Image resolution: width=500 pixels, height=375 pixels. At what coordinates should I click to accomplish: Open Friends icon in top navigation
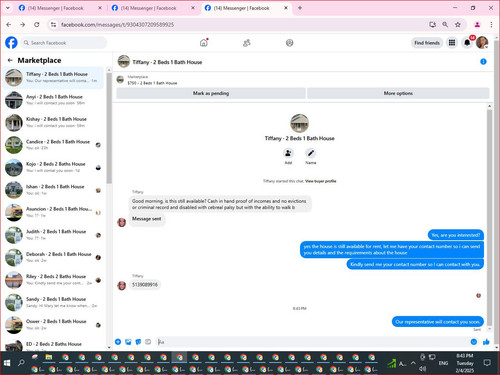click(x=247, y=43)
